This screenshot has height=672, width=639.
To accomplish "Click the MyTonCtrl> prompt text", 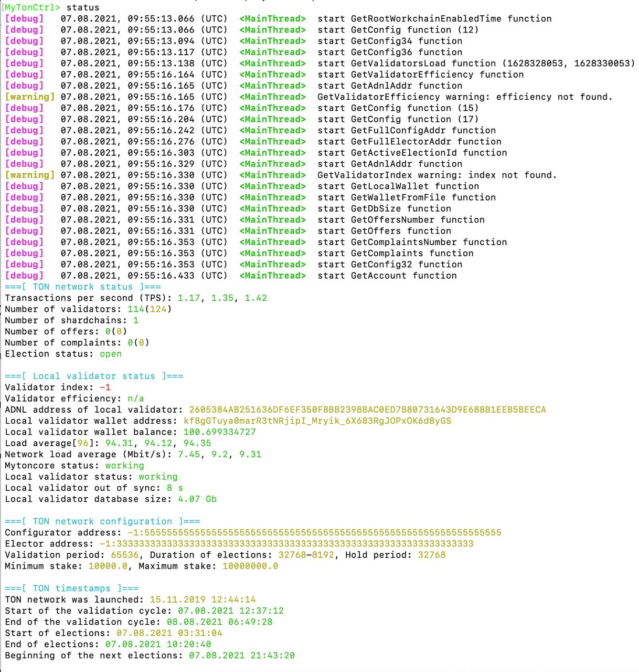I will (x=33, y=7).
